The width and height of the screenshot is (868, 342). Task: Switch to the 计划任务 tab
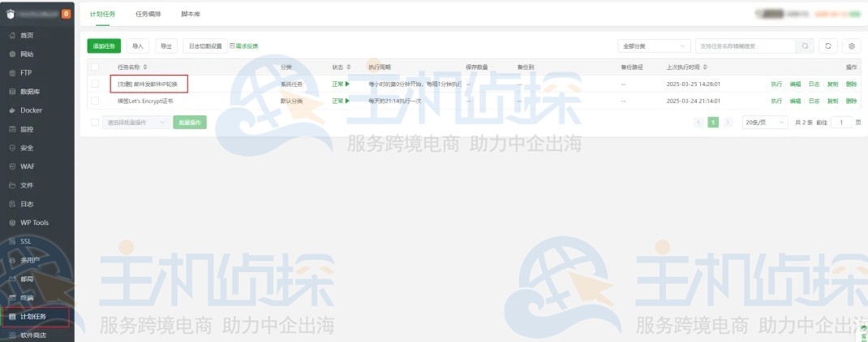pyautogui.click(x=102, y=14)
